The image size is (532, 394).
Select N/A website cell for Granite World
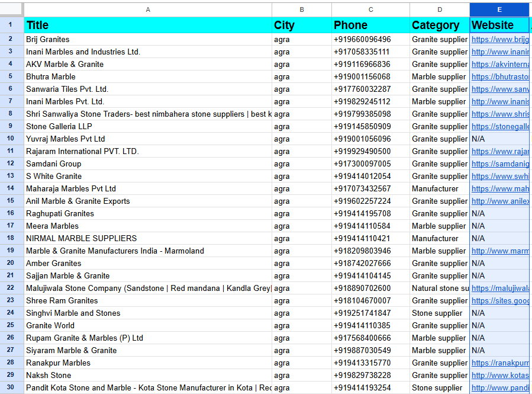[499, 325]
